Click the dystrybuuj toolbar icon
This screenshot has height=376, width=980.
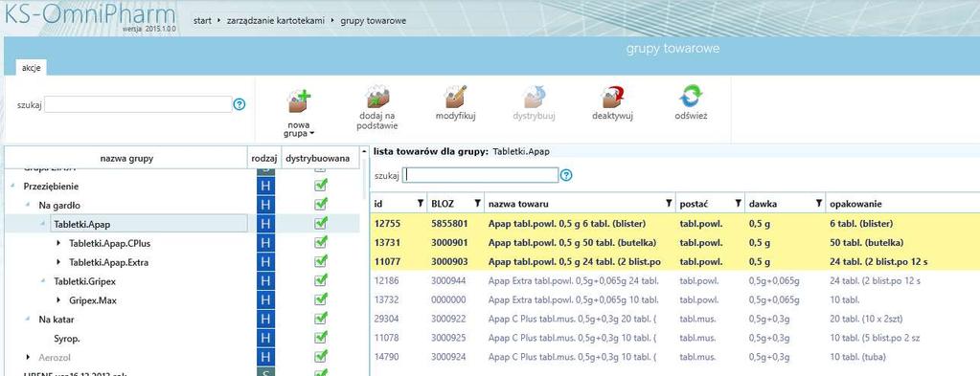534,97
